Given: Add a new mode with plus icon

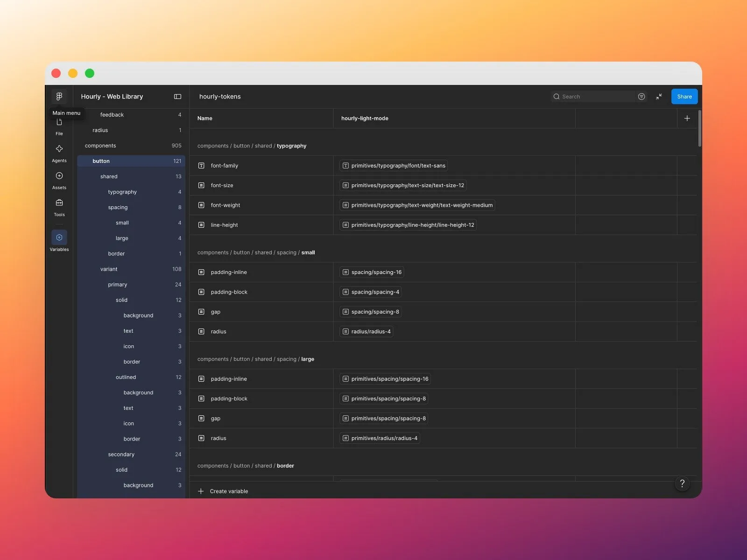Looking at the screenshot, I should 687,119.
